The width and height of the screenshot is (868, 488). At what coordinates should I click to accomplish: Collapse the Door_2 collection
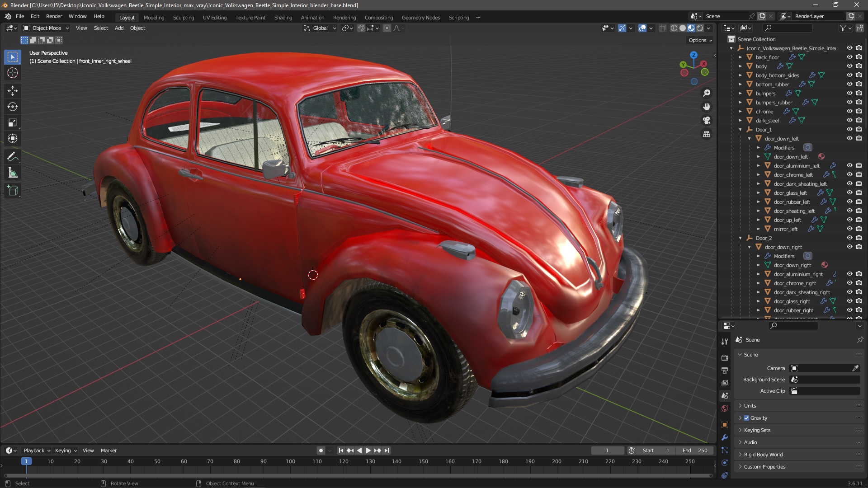pos(741,238)
